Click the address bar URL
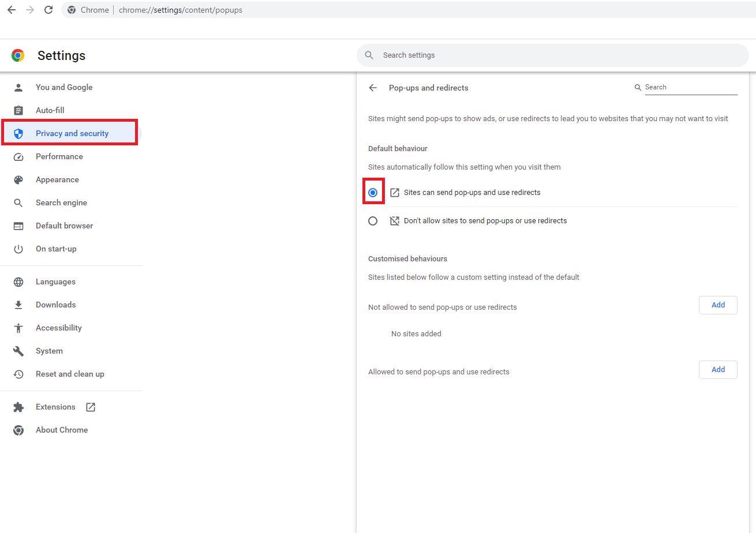756x533 pixels. (x=180, y=10)
